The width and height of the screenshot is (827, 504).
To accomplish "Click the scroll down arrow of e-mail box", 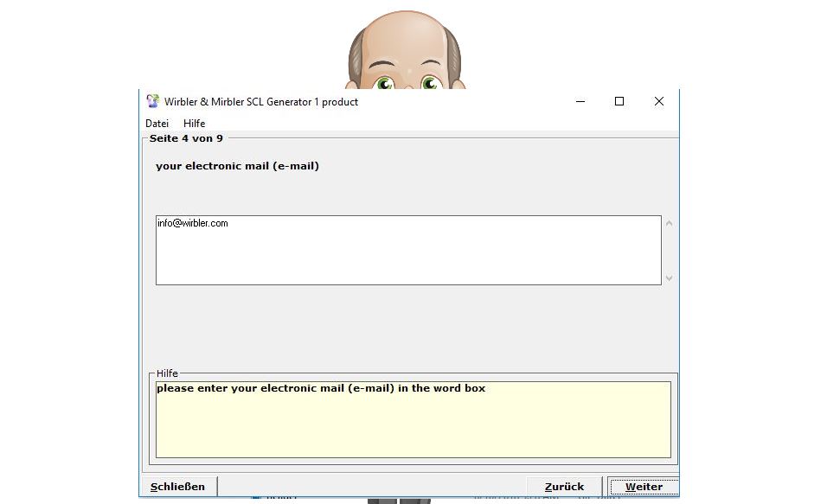I will [669, 278].
